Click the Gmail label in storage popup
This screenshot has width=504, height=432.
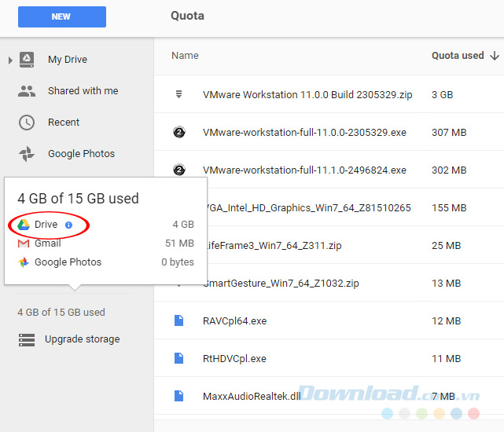[x=48, y=243]
